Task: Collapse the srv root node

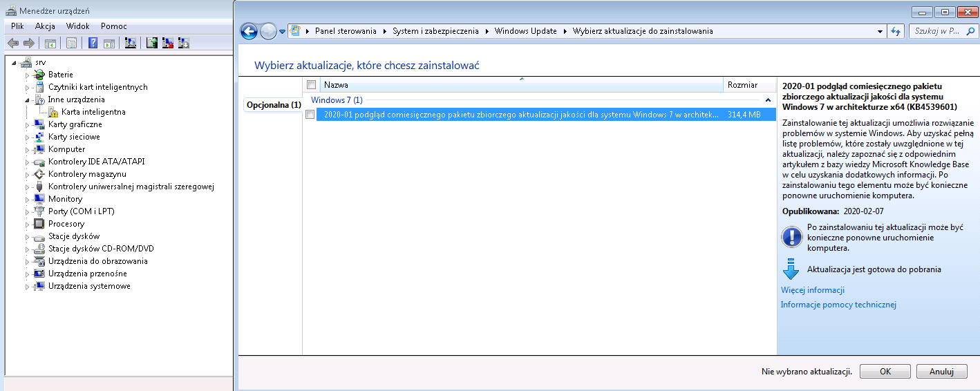Action: tap(14, 63)
